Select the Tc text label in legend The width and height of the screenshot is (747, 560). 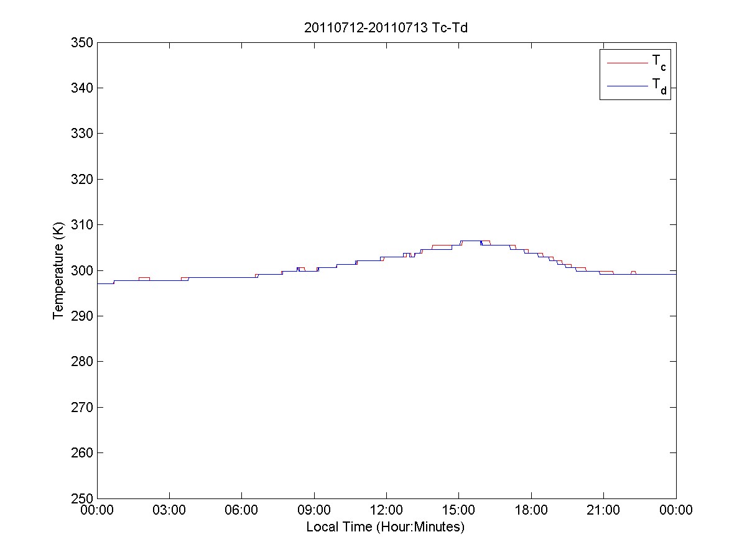pyautogui.click(x=659, y=62)
